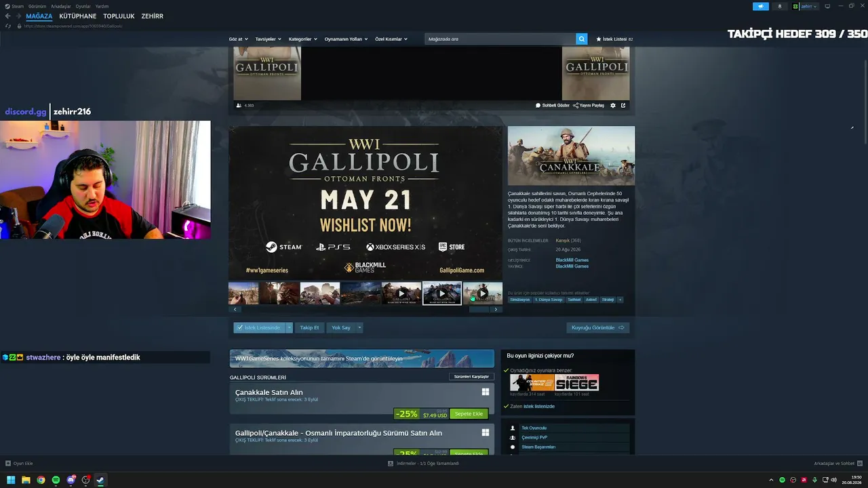Screen dimensions: 868x488
Task: Expand the Kategoriler dropdown
Action: pyautogui.click(x=302, y=39)
